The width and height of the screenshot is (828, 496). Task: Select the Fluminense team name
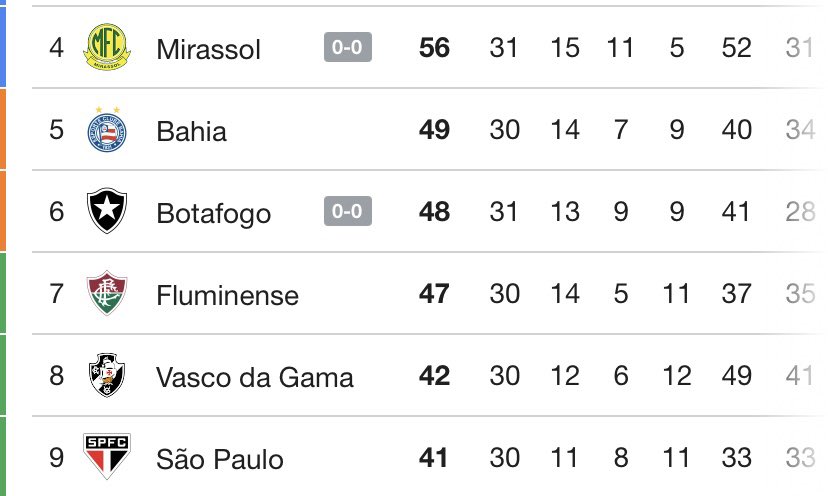tap(227, 295)
